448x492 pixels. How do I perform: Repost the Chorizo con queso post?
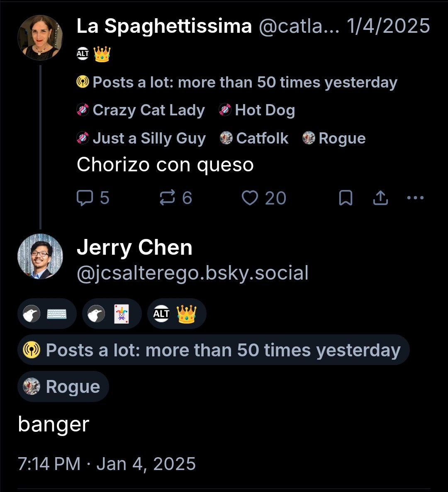pos(167,198)
